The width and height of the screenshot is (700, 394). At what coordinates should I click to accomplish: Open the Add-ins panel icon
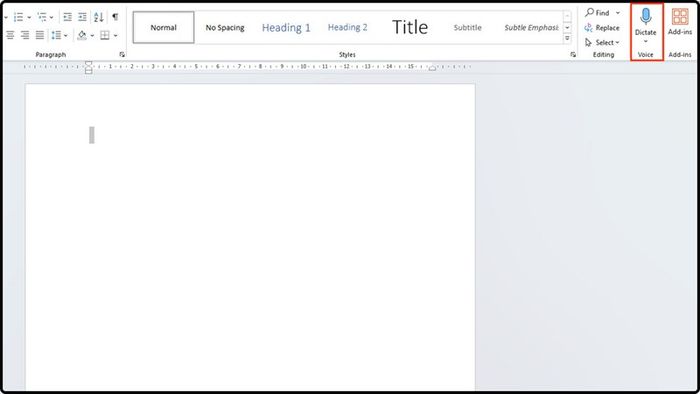[679, 21]
